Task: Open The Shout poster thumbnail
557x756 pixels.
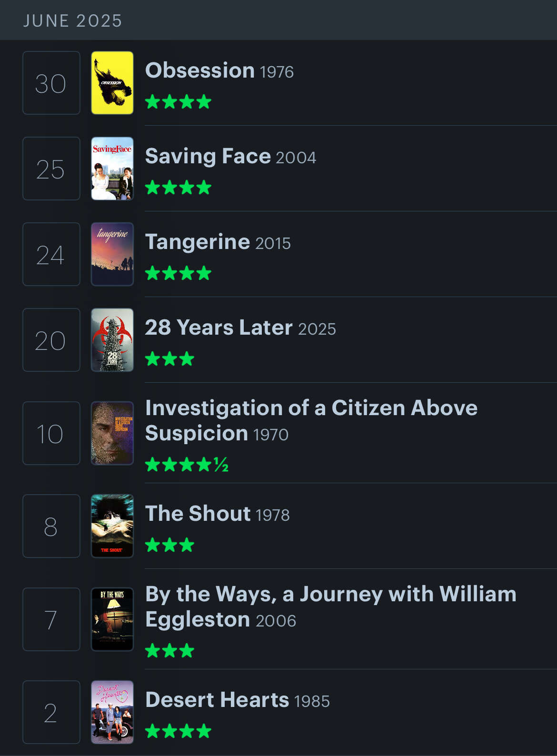Action: pos(112,526)
